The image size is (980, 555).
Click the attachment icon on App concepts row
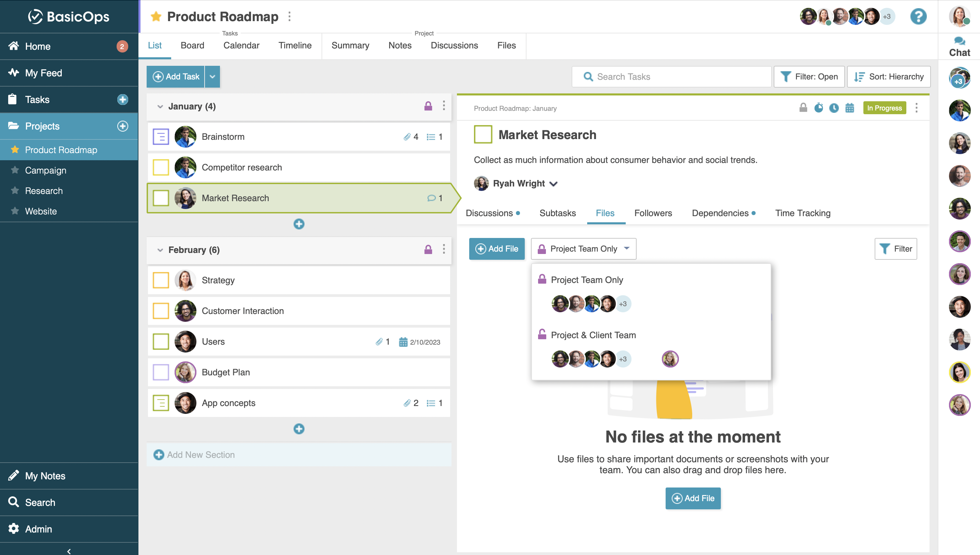(407, 403)
